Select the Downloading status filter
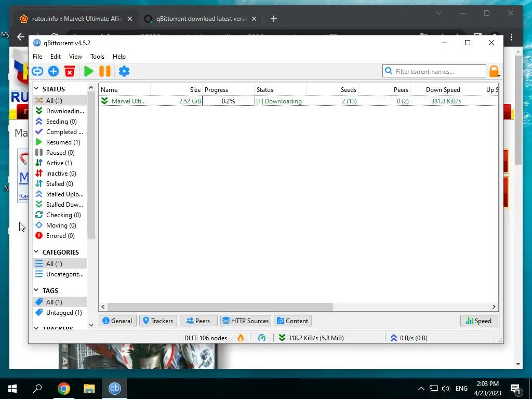The height and width of the screenshot is (399, 532). tap(60, 111)
